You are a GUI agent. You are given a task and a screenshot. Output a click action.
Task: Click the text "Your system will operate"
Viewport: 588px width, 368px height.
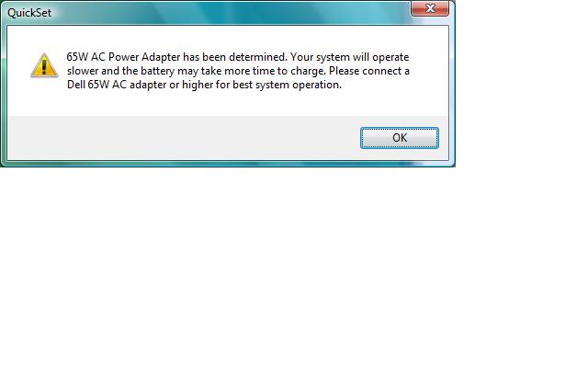click(x=349, y=57)
